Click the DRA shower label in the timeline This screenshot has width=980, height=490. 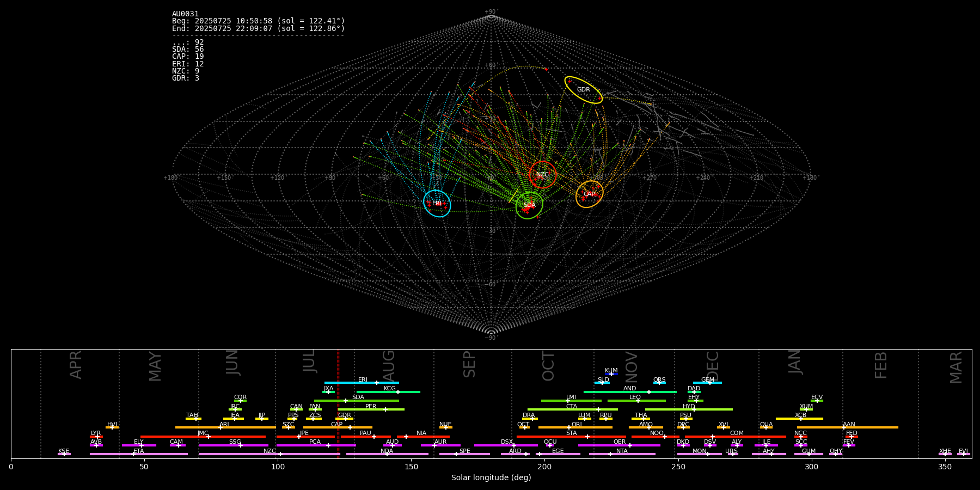point(529,415)
